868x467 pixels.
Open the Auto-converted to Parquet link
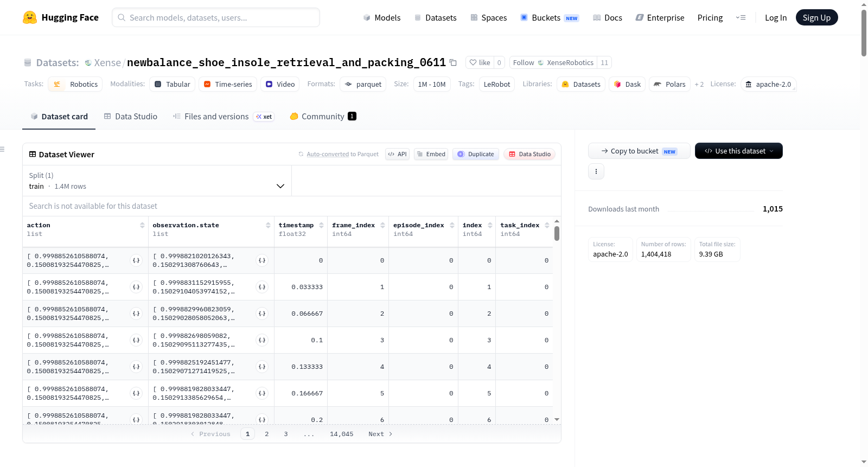click(x=328, y=154)
